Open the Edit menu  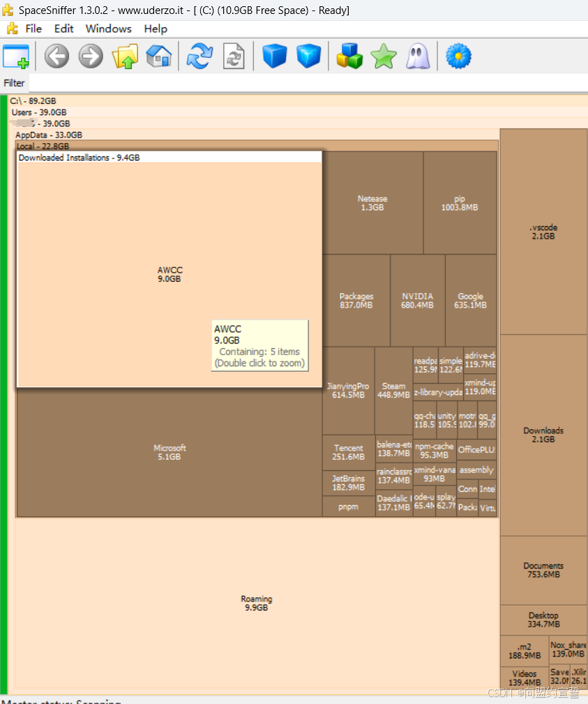[63, 29]
